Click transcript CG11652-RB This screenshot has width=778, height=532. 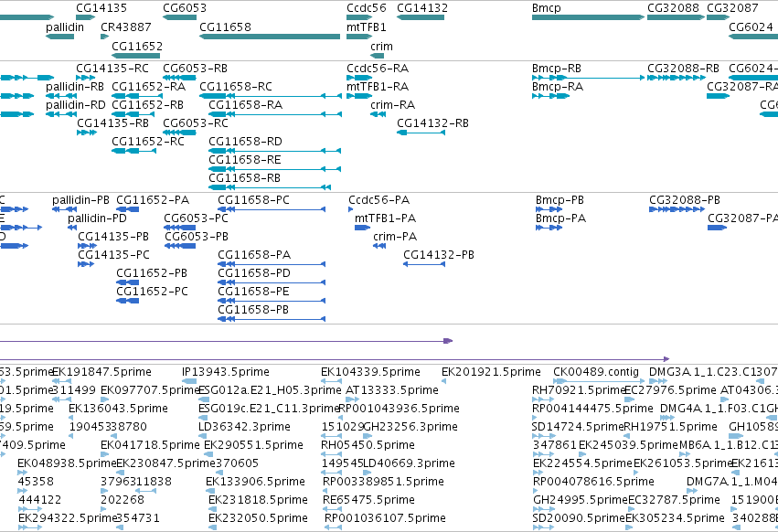pos(134,114)
